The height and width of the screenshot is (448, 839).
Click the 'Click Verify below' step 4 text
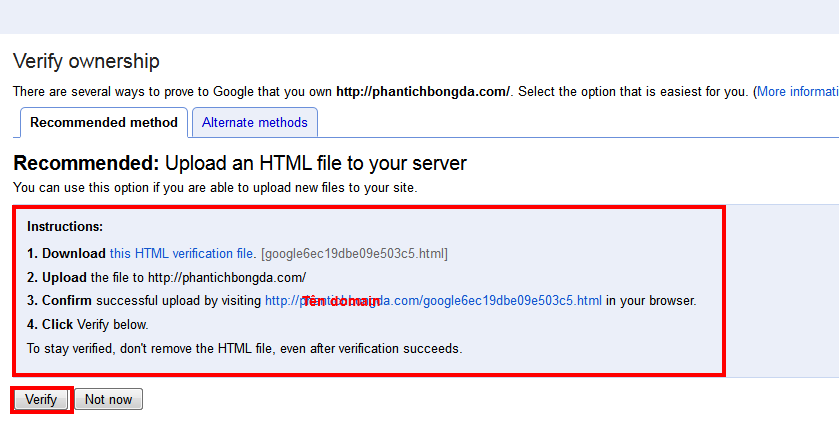pyautogui.click(x=88, y=325)
